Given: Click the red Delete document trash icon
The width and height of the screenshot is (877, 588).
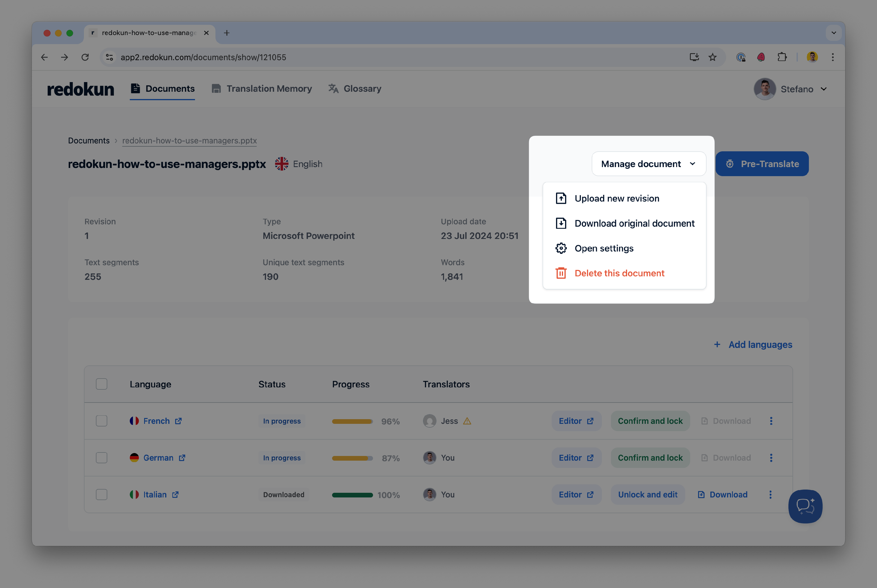Looking at the screenshot, I should pyautogui.click(x=561, y=273).
